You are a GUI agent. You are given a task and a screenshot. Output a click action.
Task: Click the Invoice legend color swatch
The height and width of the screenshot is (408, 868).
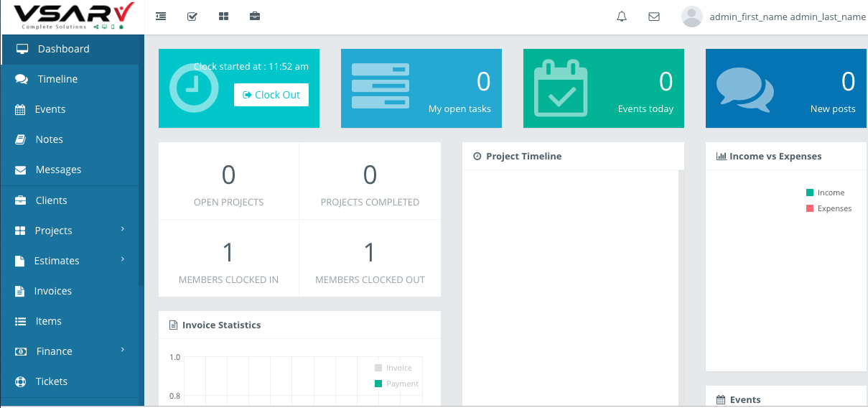[x=378, y=368]
